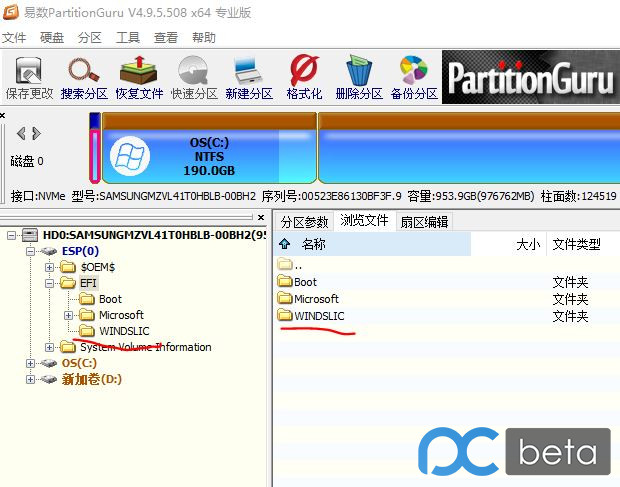
Task: Click the Delete Partition (删除分区) icon
Action: pyautogui.click(x=359, y=77)
